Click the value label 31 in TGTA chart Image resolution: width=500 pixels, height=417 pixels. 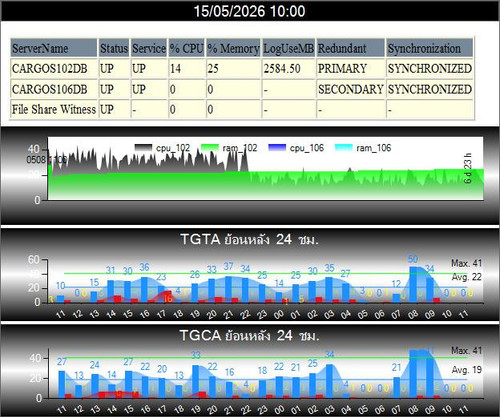111,270
